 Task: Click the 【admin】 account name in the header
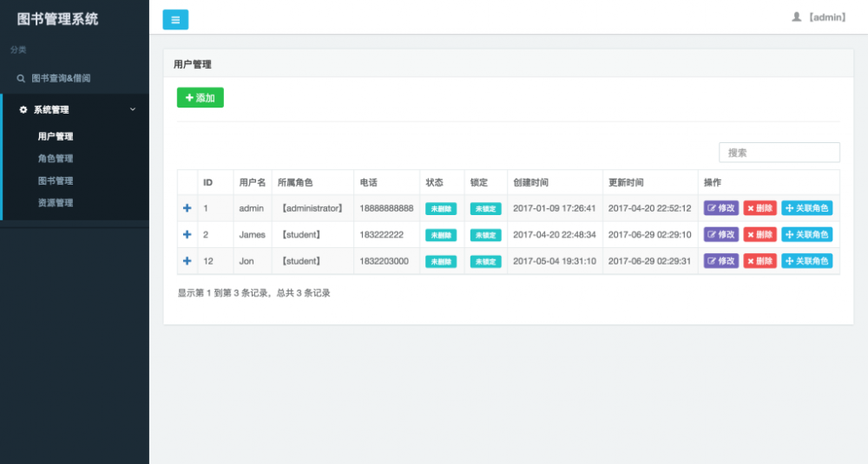coord(827,17)
